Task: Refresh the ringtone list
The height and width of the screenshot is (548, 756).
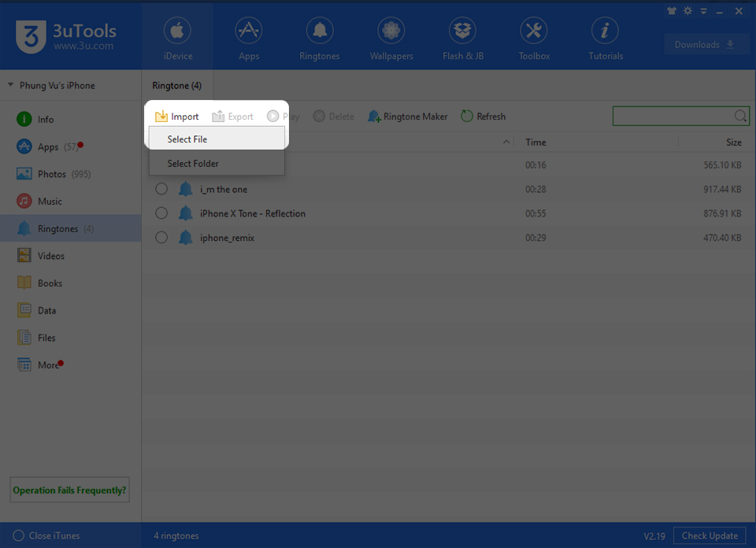Action: 483,117
